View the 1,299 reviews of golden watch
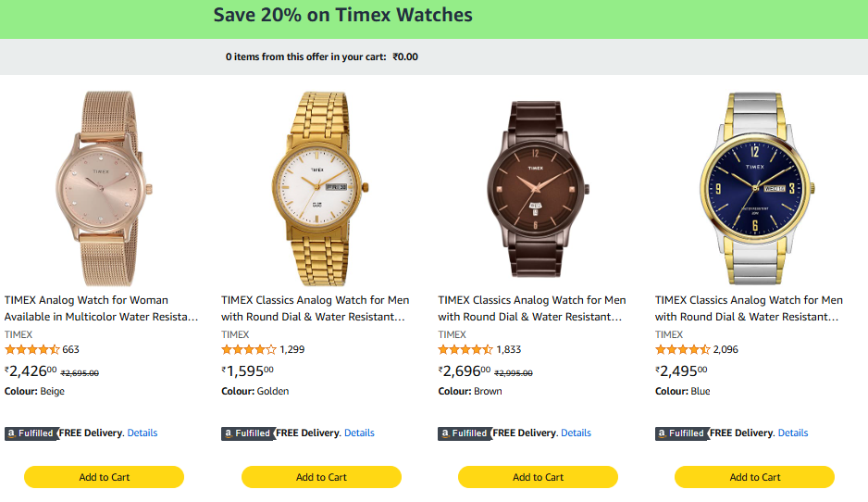Image resolution: width=868 pixels, height=502 pixels. (x=291, y=350)
